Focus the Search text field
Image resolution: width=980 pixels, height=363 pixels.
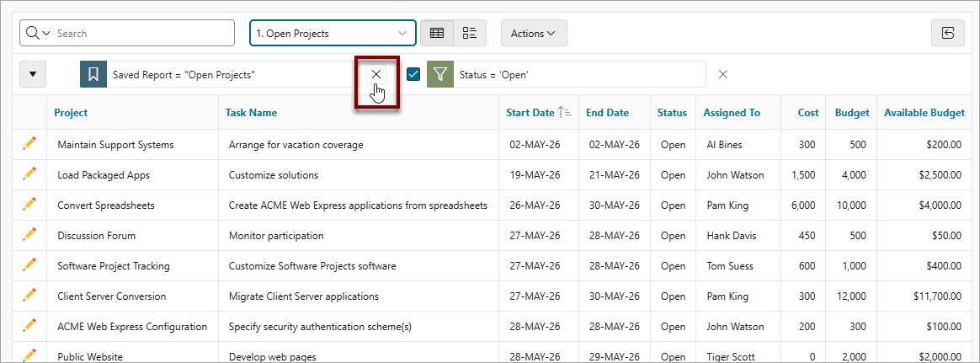144,33
